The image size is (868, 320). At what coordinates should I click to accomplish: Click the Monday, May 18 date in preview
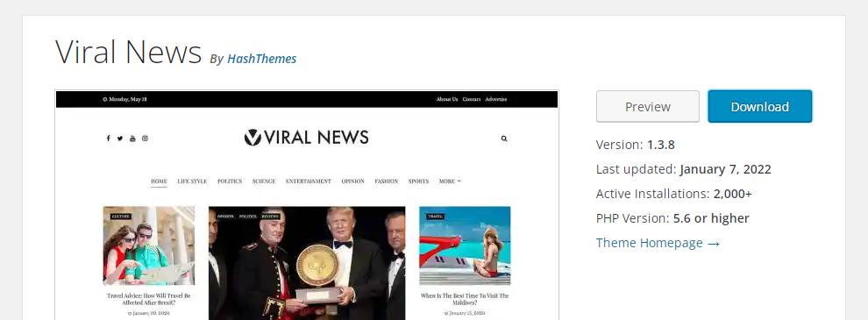click(125, 99)
